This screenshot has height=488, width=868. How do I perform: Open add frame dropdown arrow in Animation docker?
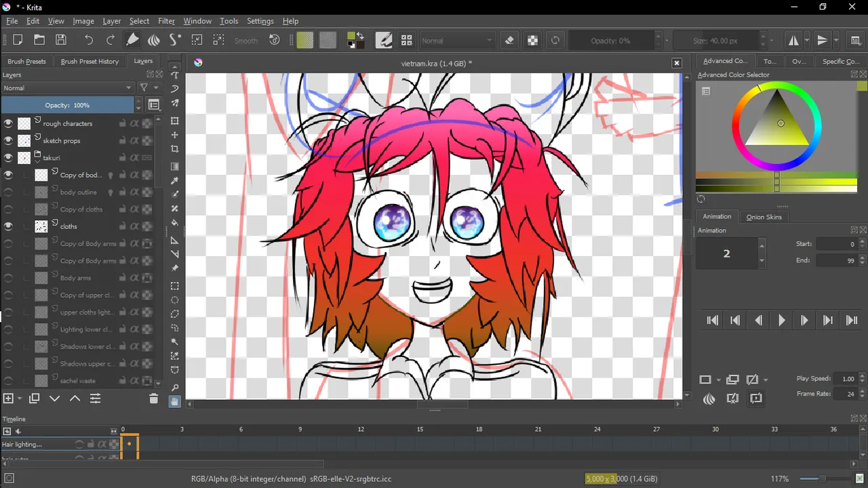[718, 380]
